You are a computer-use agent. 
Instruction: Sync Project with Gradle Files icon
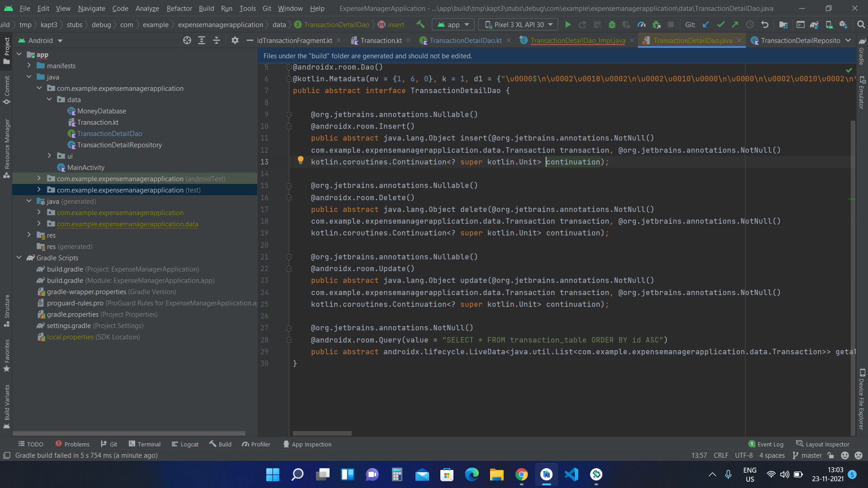point(814,24)
